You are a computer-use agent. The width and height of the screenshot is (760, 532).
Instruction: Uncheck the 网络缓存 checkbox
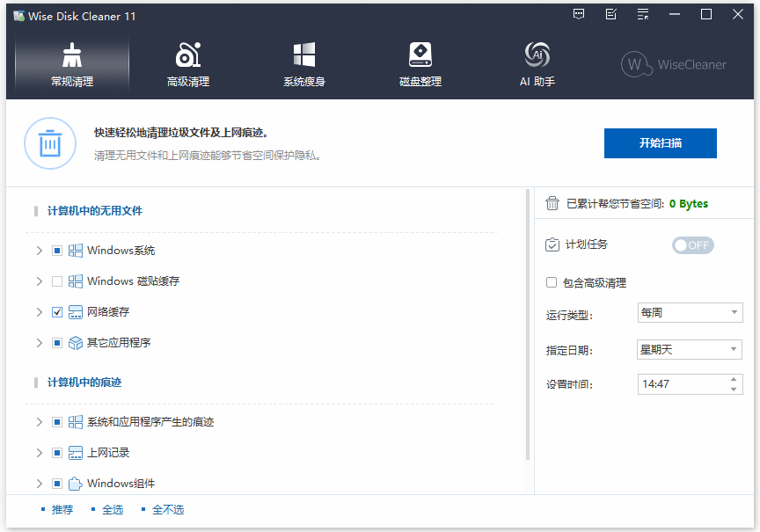pyautogui.click(x=56, y=311)
